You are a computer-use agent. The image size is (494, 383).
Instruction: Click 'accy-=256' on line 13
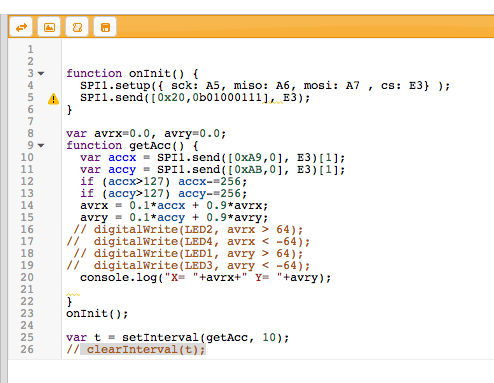[x=209, y=194]
